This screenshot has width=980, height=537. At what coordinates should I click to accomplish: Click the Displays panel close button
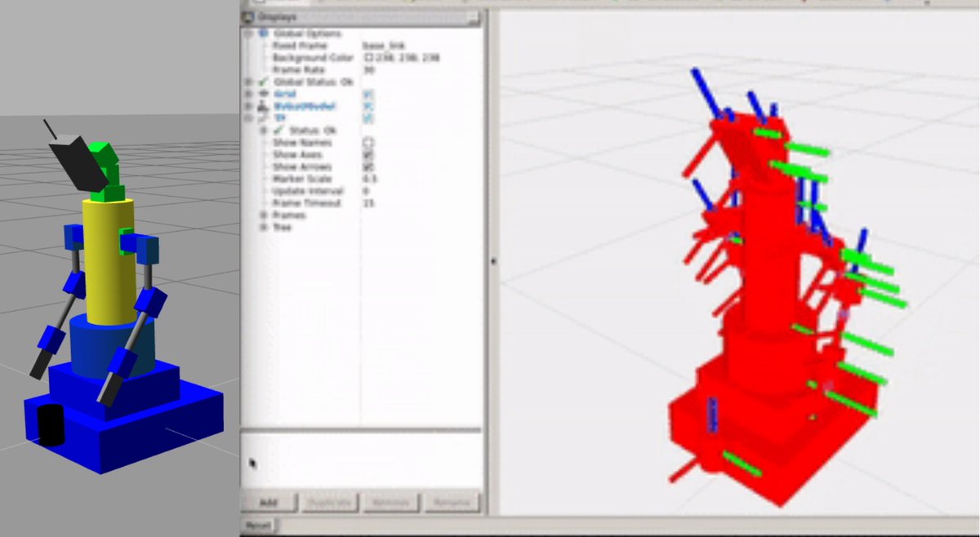(x=473, y=16)
